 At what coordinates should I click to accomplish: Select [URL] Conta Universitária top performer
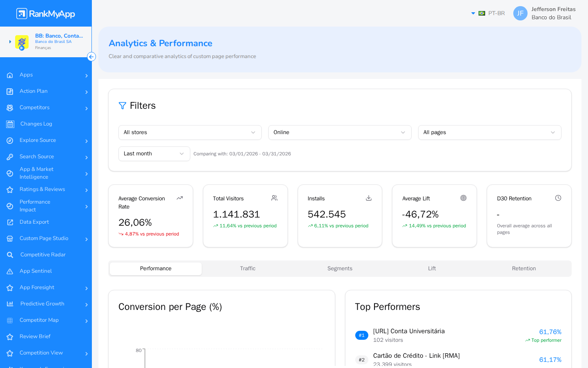click(x=458, y=335)
